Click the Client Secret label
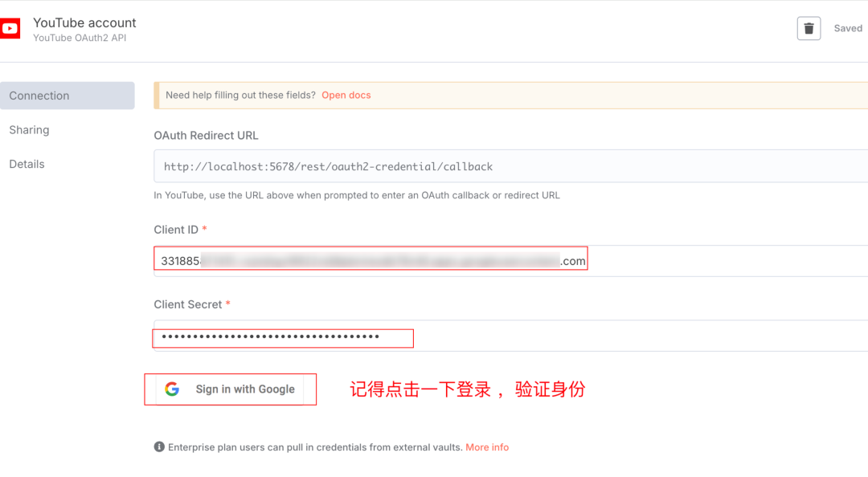Image resolution: width=868 pixels, height=477 pixels. (187, 304)
